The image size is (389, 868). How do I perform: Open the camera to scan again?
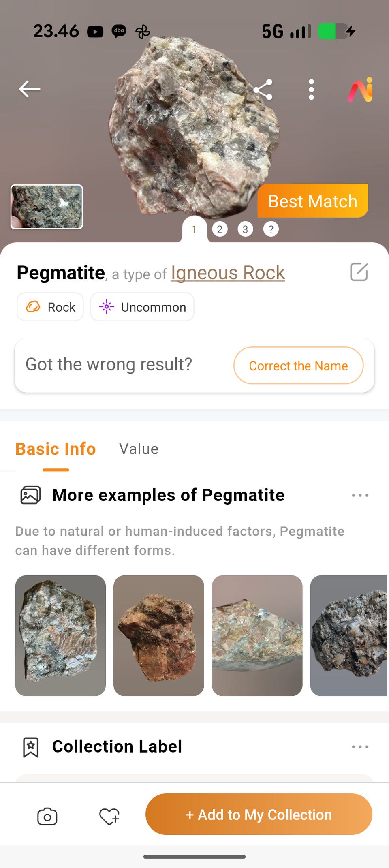(47, 816)
